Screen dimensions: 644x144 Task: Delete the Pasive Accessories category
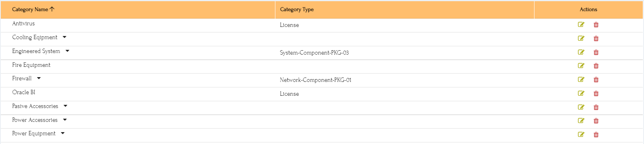point(596,107)
